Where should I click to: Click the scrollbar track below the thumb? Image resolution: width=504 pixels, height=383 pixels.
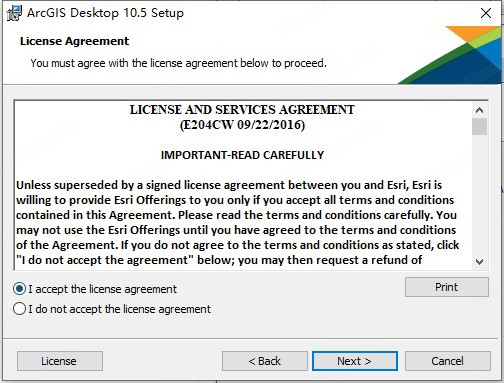click(x=479, y=195)
